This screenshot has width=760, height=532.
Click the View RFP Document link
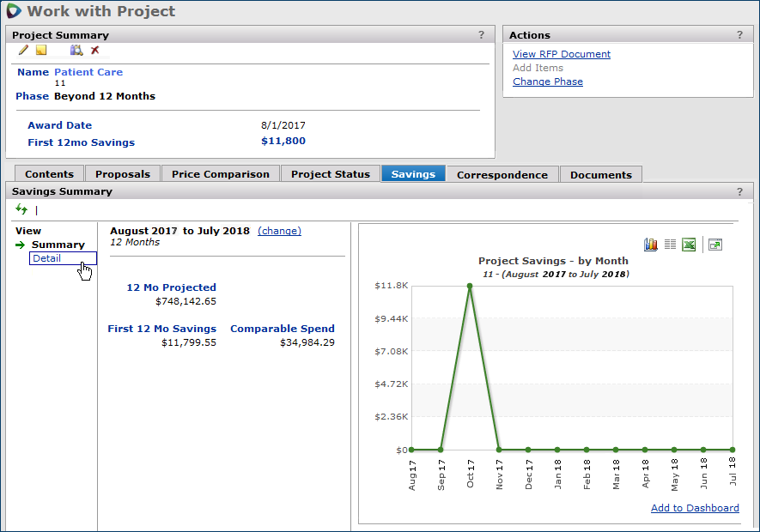click(562, 54)
